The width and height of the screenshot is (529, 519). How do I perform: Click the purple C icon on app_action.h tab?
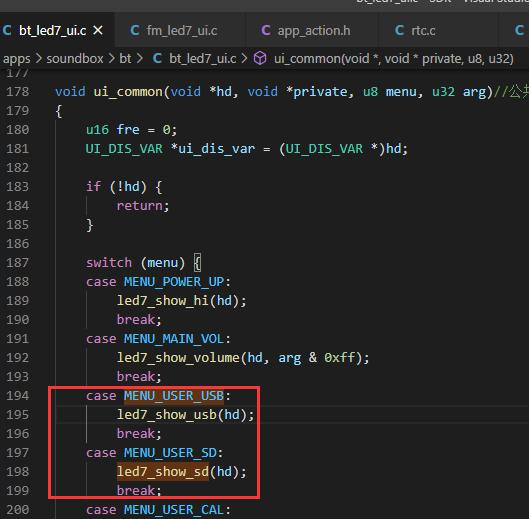click(266, 30)
